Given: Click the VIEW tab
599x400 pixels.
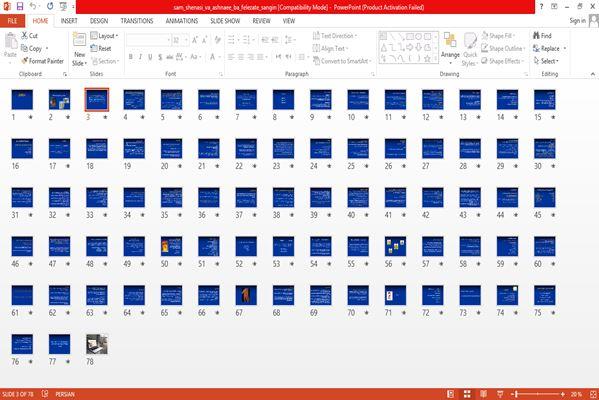Looking at the screenshot, I should click(x=289, y=21).
